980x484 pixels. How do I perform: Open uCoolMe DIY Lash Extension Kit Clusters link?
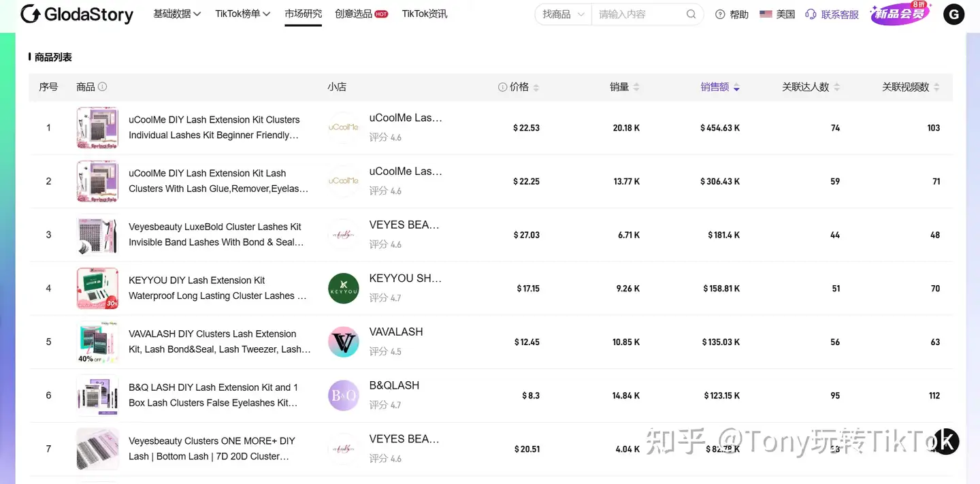[x=214, y=127]
